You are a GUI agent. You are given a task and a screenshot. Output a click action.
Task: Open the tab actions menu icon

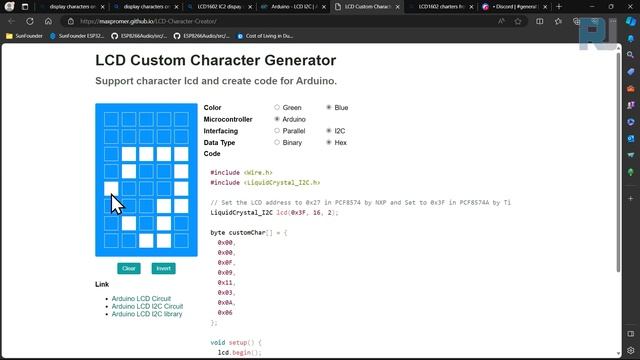pos(25,7)
